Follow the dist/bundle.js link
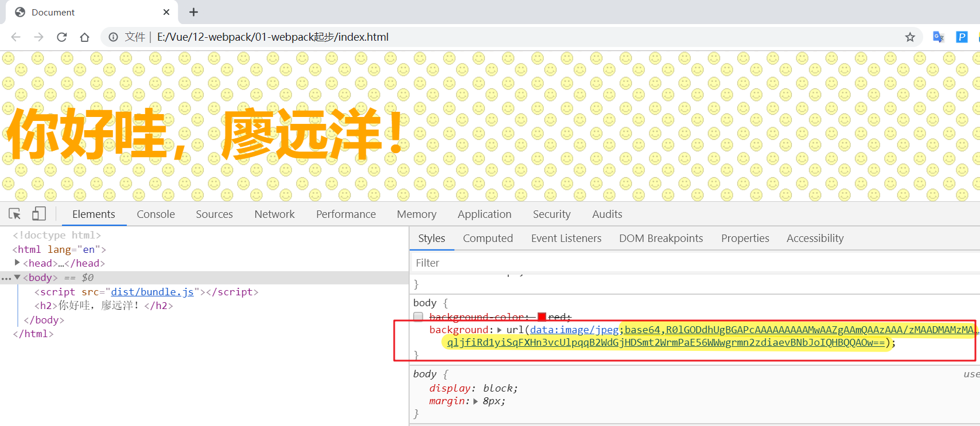This screenshot has height=426, width=980. coord(152,292)
